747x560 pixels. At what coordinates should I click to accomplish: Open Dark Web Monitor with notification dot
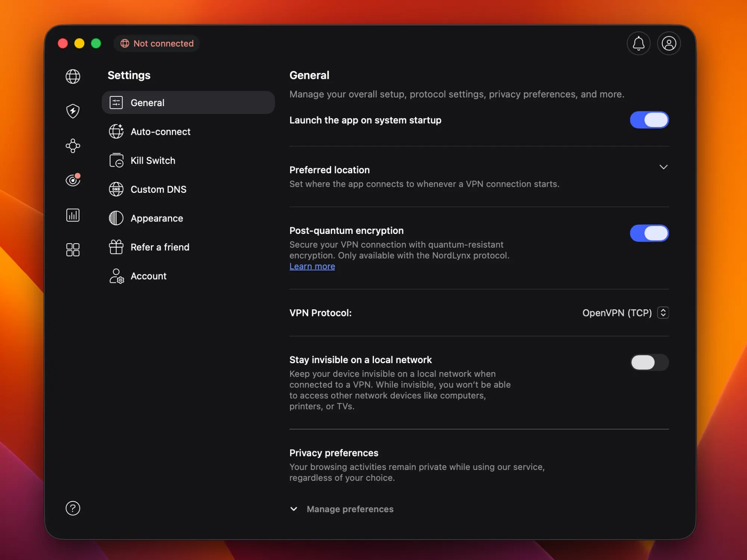[x=72, y=180]
